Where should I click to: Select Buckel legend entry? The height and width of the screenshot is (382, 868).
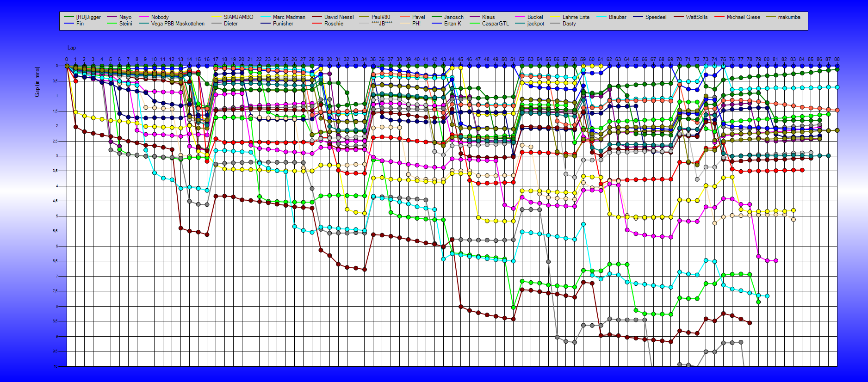[x=529, y=17]
